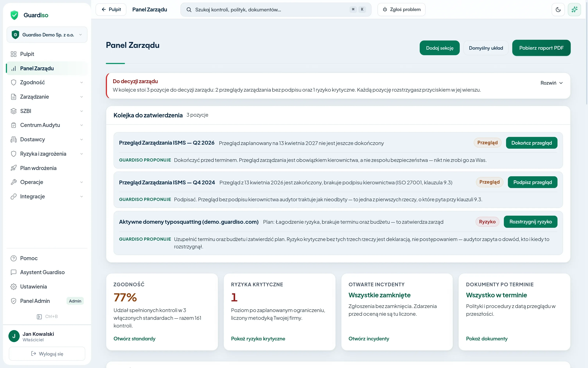Click the Zgodność shield icon

point(14,82)
